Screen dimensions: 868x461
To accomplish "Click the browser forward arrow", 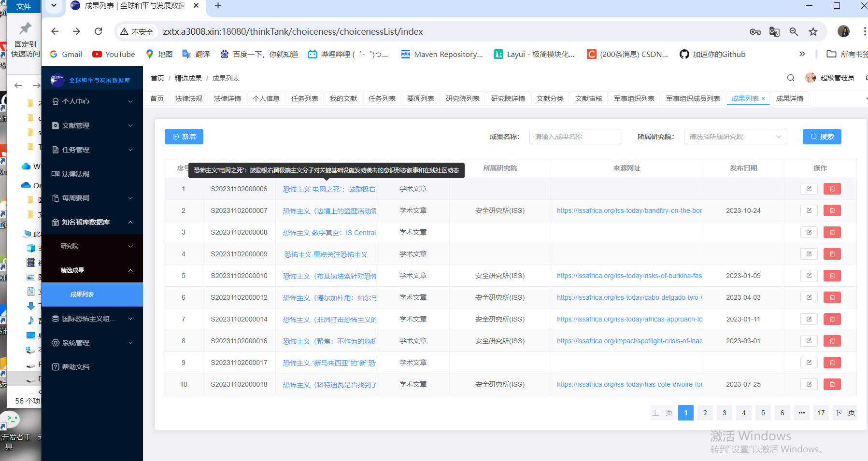I will click(x=76, y=31).
